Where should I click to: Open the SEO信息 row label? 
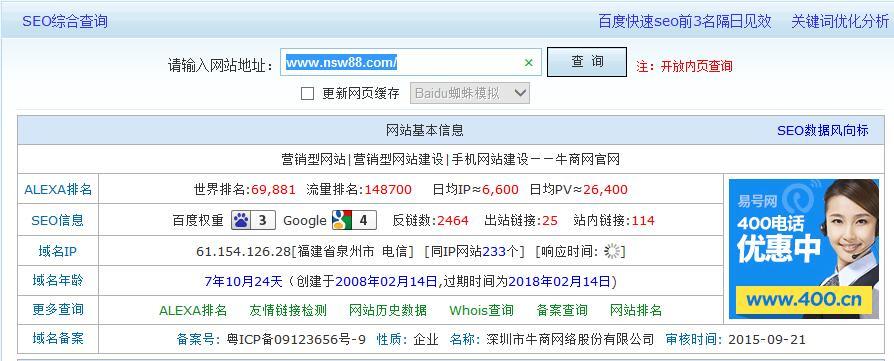58,221
